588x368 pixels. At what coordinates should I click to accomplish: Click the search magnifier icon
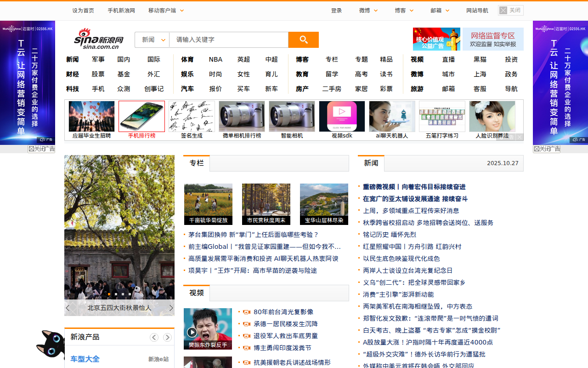coord(303,40)
